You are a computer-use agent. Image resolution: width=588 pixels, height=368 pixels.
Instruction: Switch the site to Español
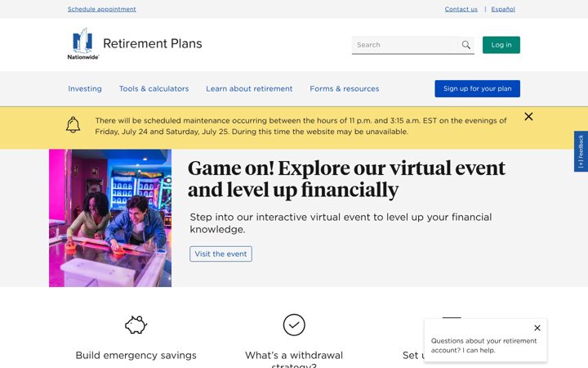click(x=503, y=9)
